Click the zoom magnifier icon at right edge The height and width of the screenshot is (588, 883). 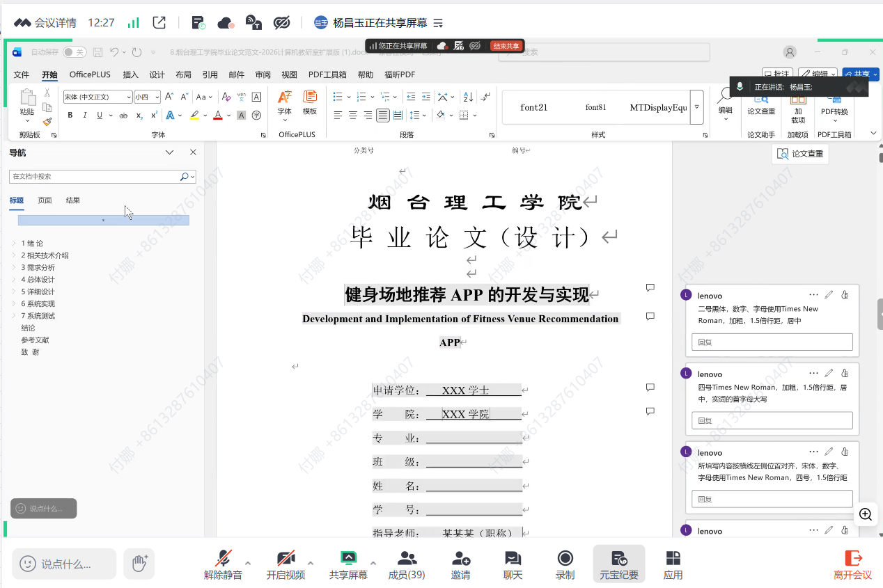(x=866, y=514)
